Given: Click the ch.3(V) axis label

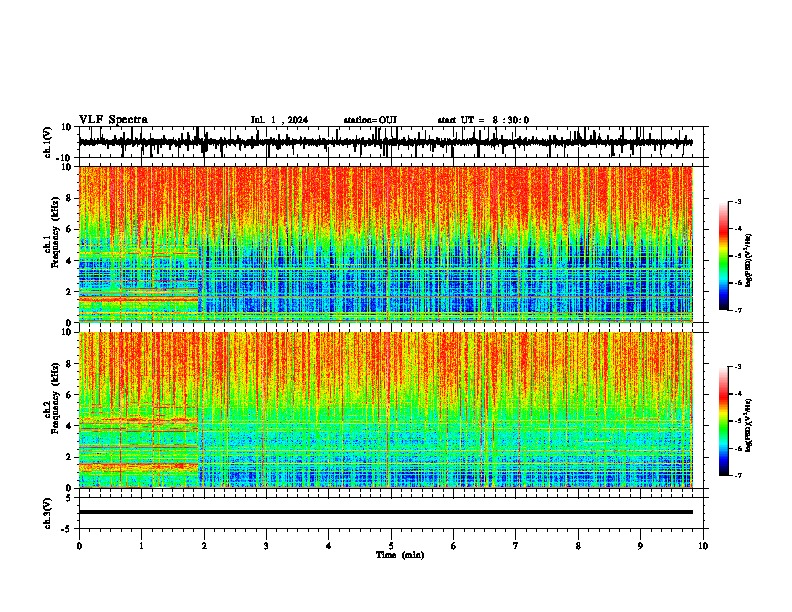Looking at the screenshot, I should pos(48,513).
